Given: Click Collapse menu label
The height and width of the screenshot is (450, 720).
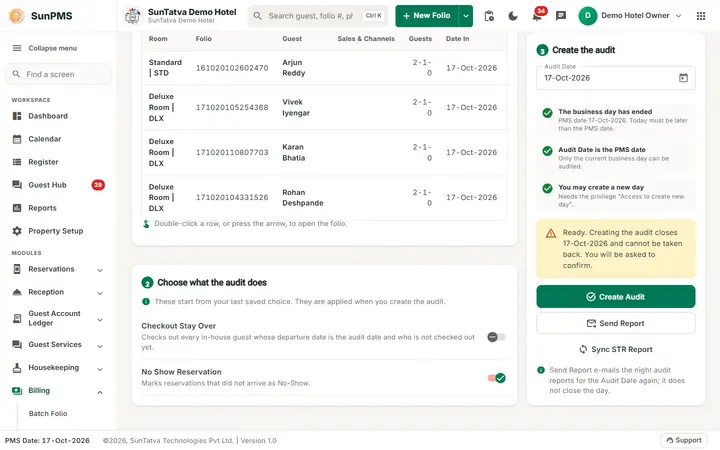Looking at the screenshot, I should point(52,48).
